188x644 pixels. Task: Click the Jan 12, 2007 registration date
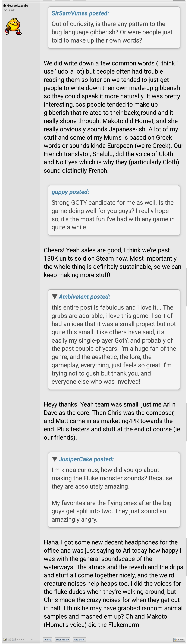[x=10, y=10]
